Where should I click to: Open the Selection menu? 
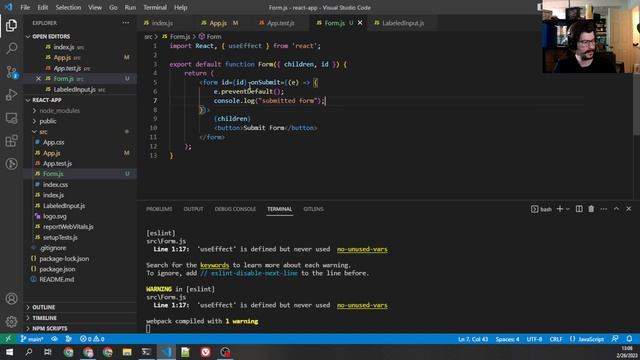tap(68, 7)
